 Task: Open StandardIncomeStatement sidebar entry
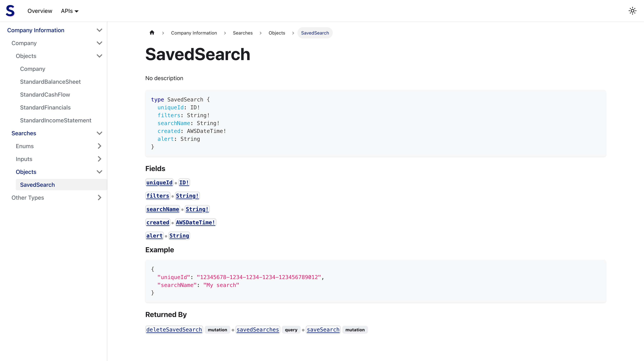coord(55,120)
